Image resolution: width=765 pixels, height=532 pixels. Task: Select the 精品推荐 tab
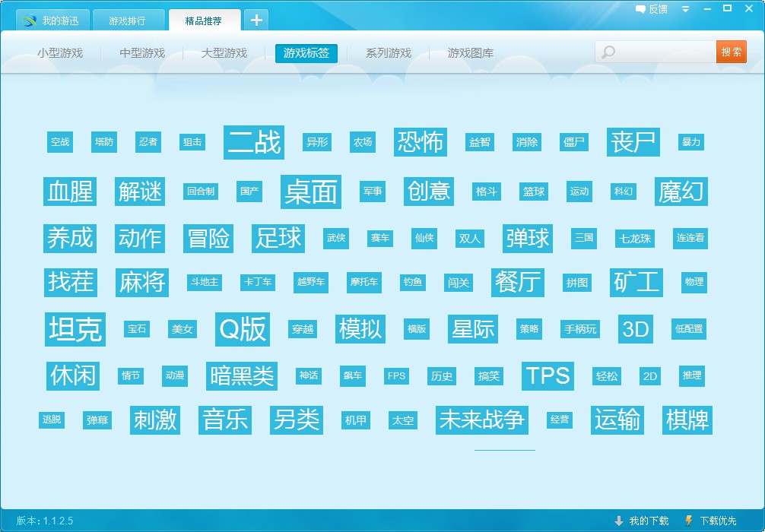[204, 21]
